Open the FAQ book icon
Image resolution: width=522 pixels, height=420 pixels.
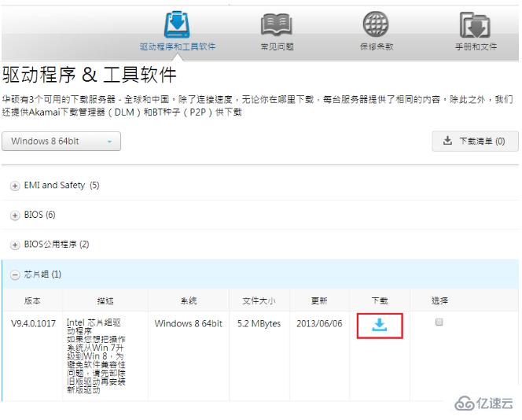277,24
